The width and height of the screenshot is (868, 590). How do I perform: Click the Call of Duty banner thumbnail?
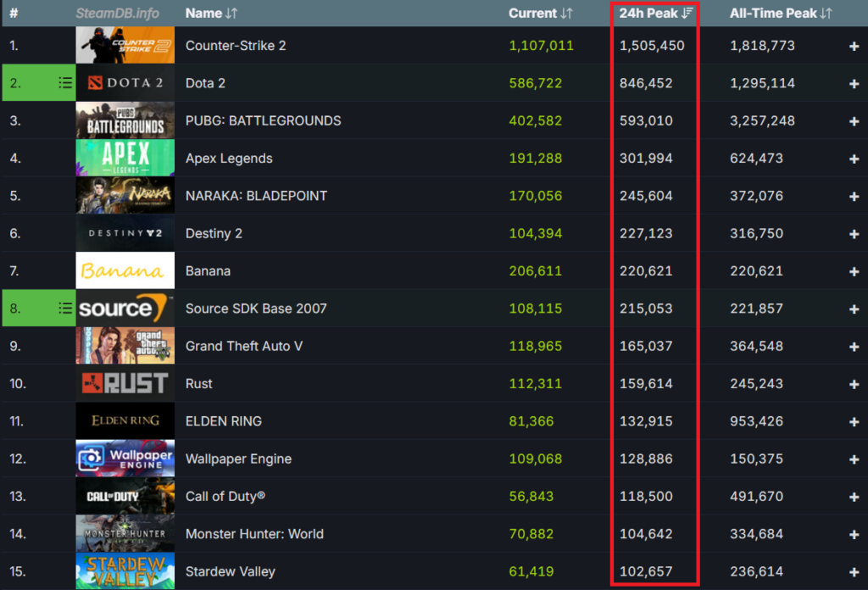click(125, 497)
